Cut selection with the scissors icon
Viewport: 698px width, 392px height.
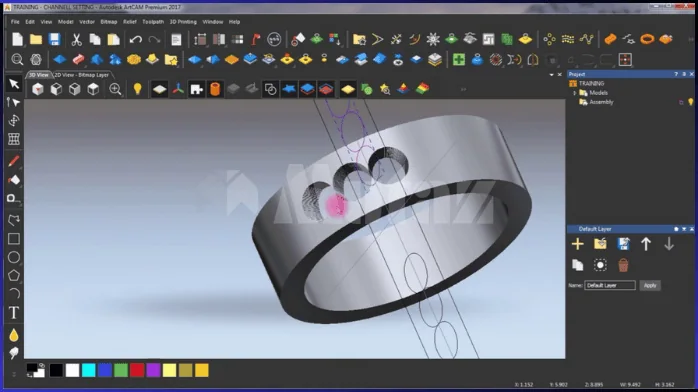pyautogui.click(x=77, y=40)
